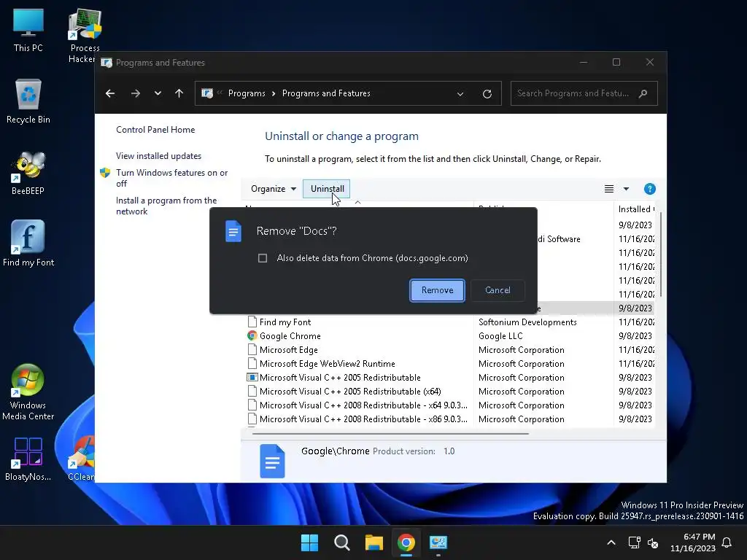Click the Forward navigation arrow
This screenshot has height=560, width=747.
[135, 93]
